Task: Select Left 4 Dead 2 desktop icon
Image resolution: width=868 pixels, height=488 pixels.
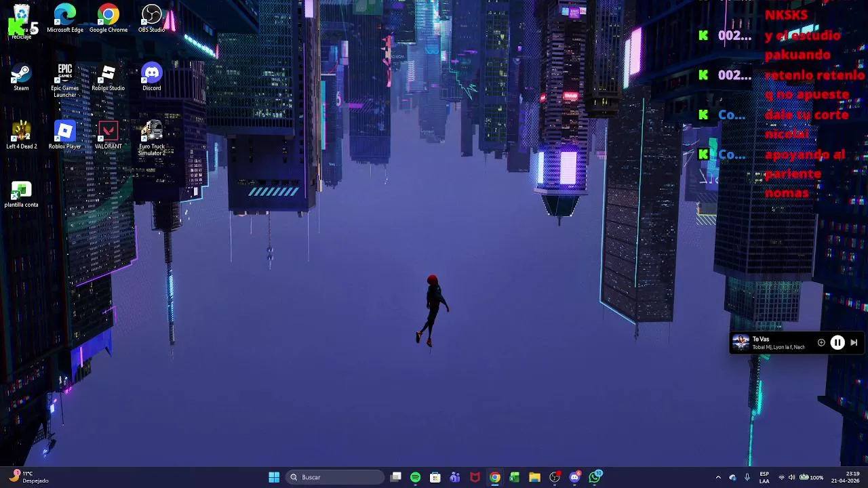Action: tap(22, 136)
